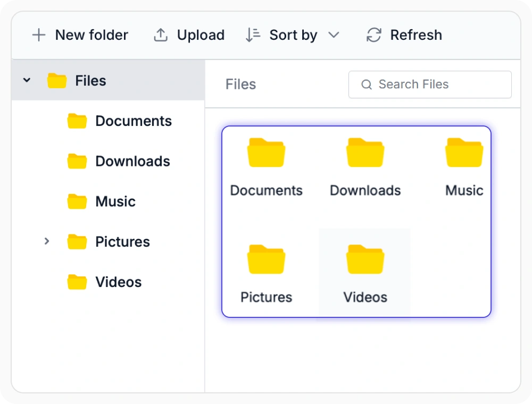Click the New folder label

[x=92, y=35]
